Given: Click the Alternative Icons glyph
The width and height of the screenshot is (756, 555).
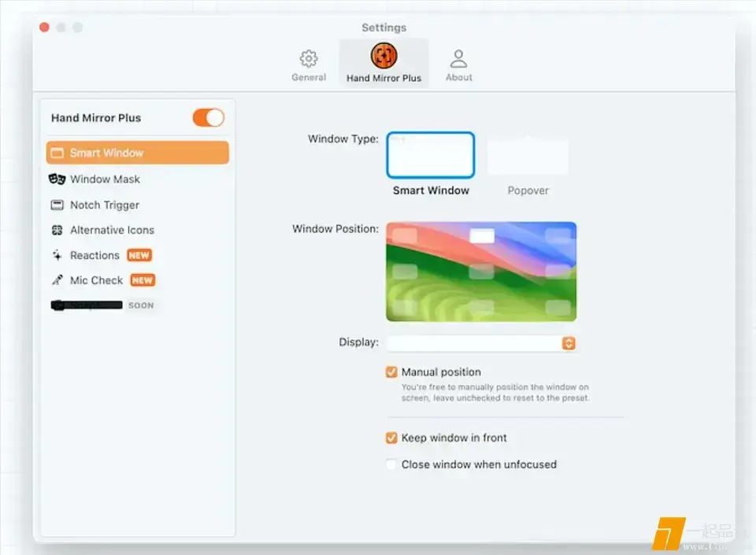Looking at the screenshot, I should tap(57, 230).
